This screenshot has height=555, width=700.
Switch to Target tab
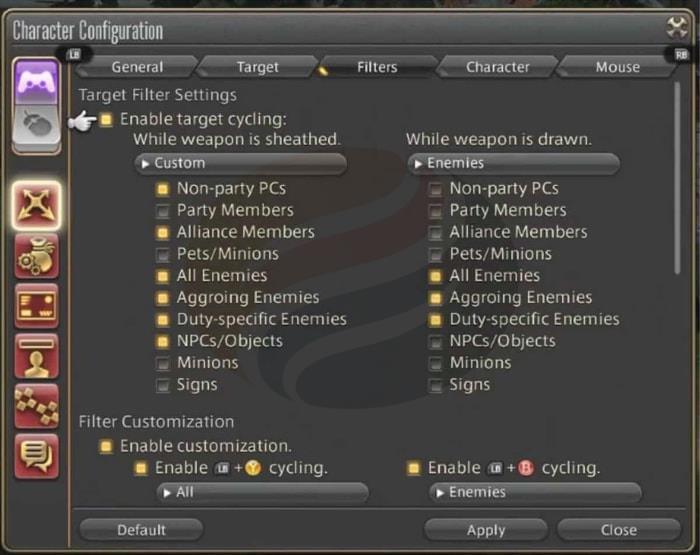(258, 67)
